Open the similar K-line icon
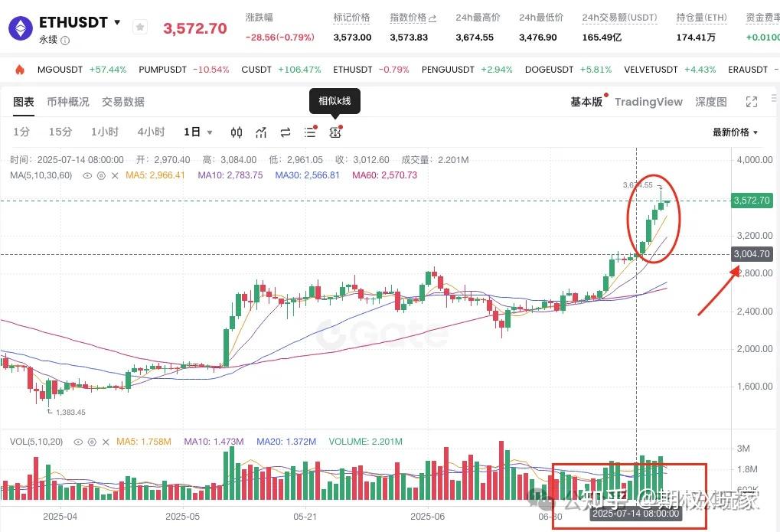The image size is (780, 532). tap(335, 132)
